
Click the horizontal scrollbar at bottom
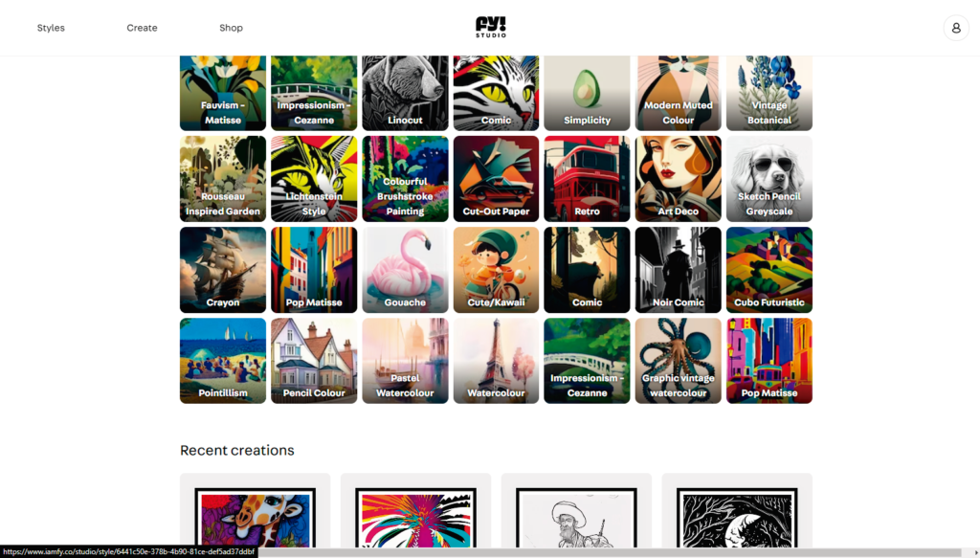click(x=612, y=552)
